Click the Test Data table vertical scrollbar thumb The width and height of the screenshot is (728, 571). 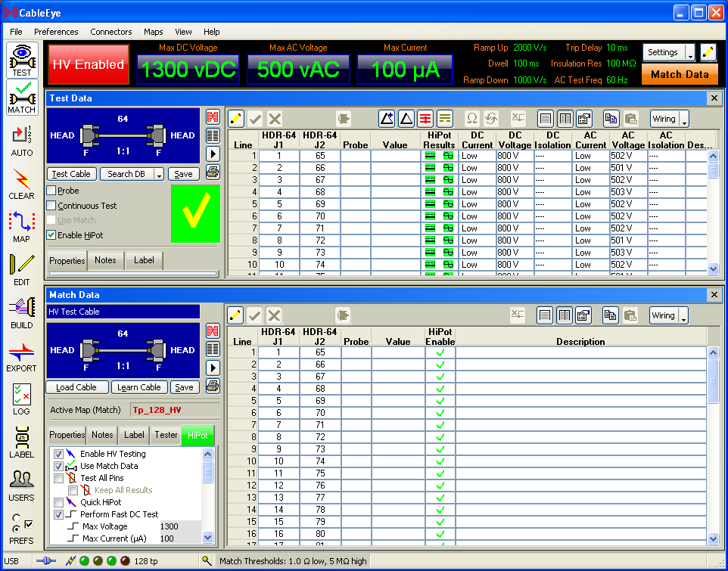pos(714,169)
